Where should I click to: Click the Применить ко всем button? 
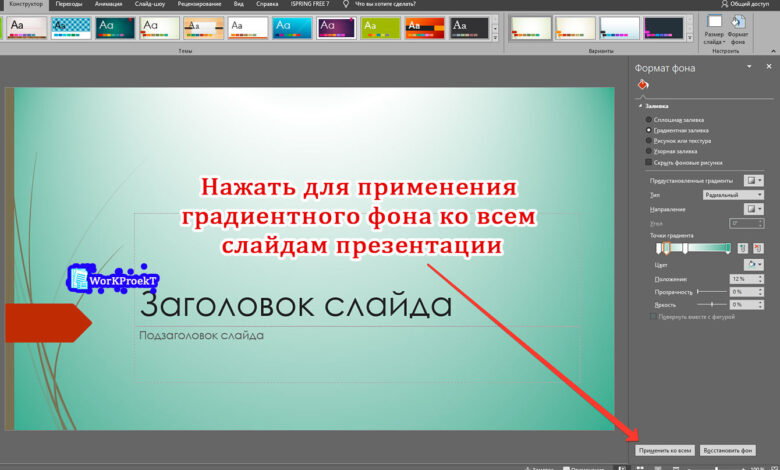665,450
